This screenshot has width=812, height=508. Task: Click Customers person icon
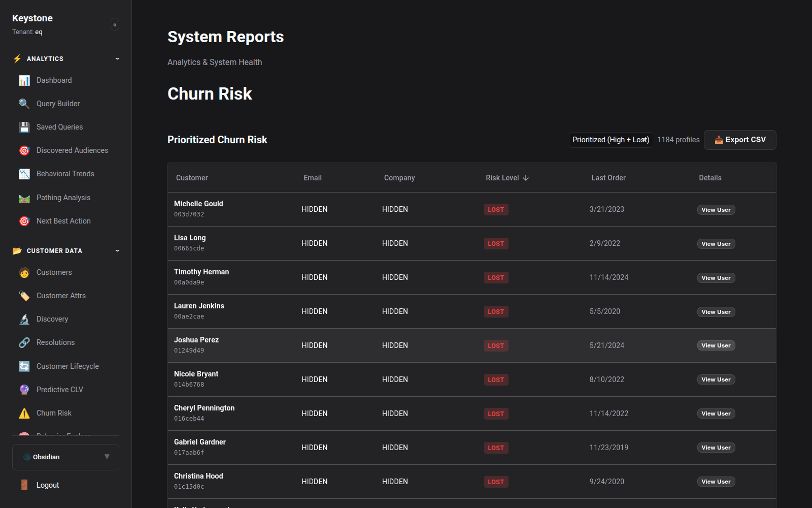tap(24, 272)
